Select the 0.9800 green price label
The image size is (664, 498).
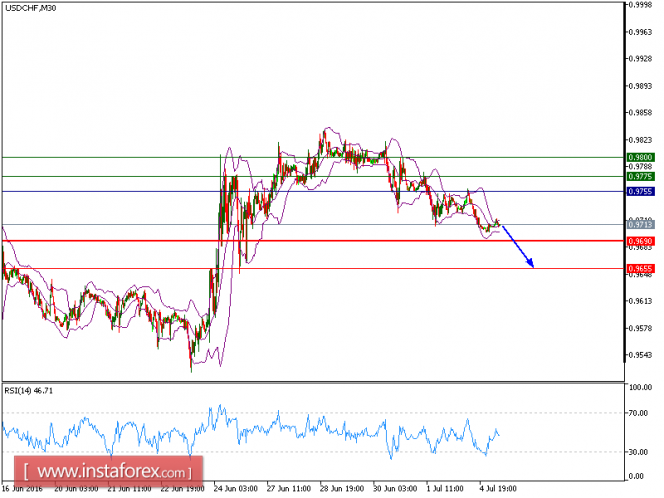(x=640, y=158)
